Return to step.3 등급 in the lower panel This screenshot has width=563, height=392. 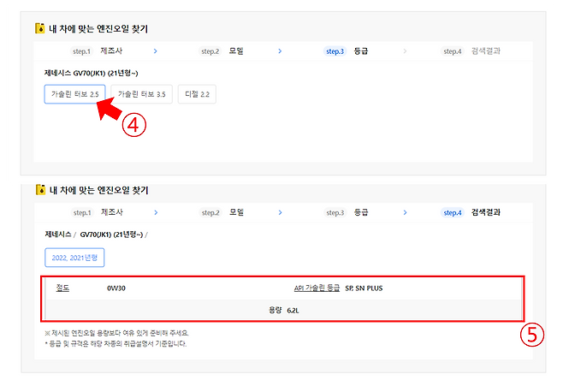tap(347, 212)
